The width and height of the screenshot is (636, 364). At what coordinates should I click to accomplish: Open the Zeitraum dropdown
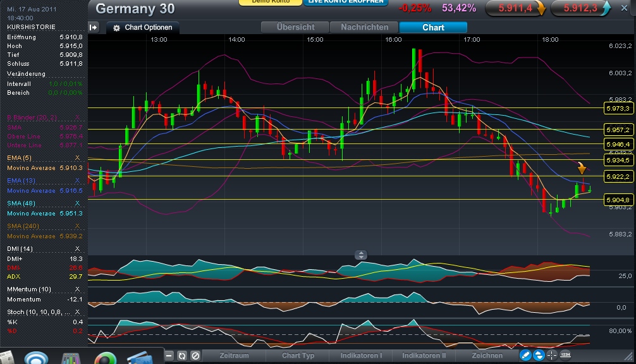click(235, 355)
